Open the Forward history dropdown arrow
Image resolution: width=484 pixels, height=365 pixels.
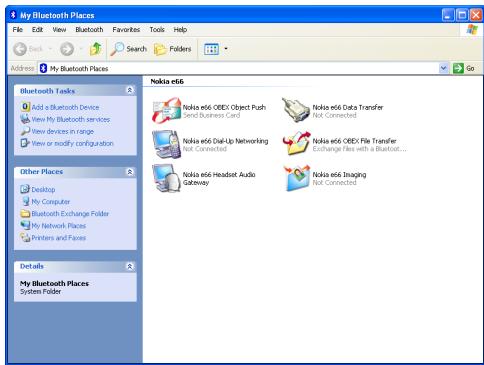point(81,49)
